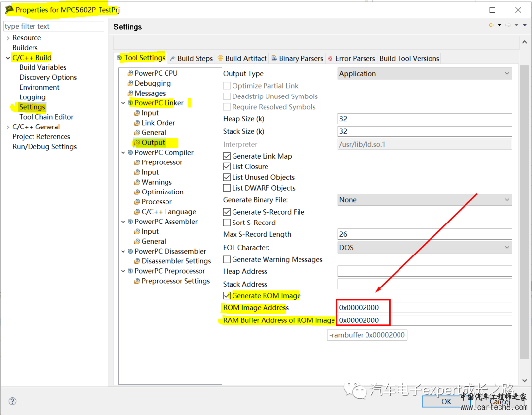The image size is (532, 415).
Task: Collapse the PowerPC Compiler node
Action: pos(123,153)
